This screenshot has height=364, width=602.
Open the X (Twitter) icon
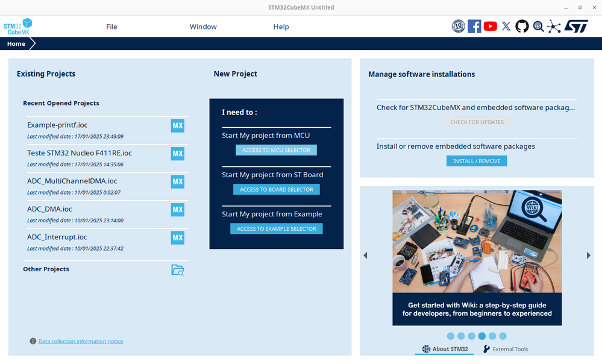506,26
